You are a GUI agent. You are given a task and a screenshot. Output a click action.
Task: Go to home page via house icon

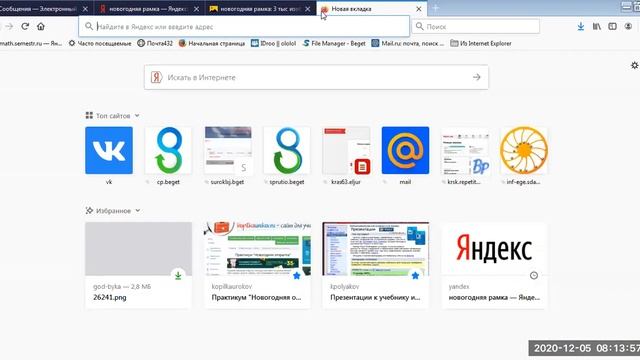pos(40,27)
